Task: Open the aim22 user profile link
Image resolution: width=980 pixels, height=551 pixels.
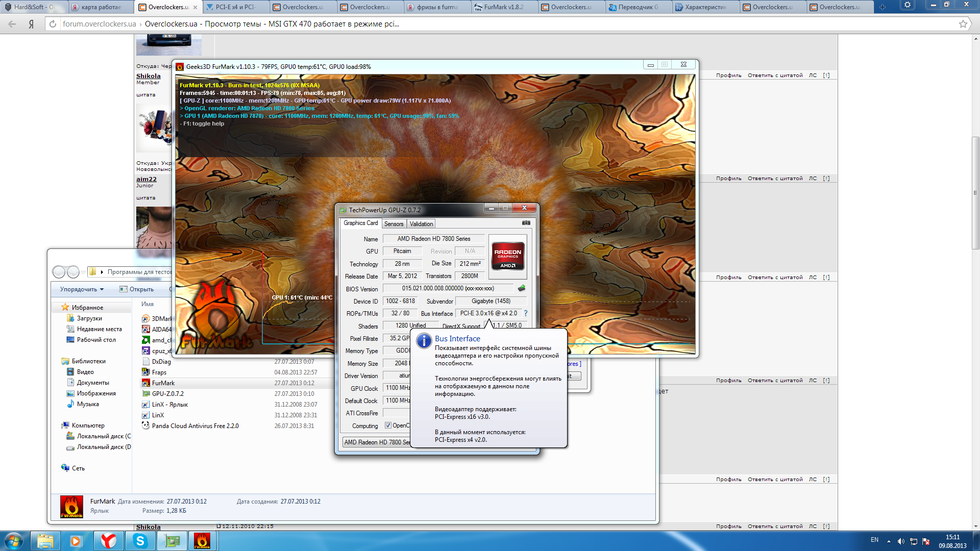Action: coord(146,179)
